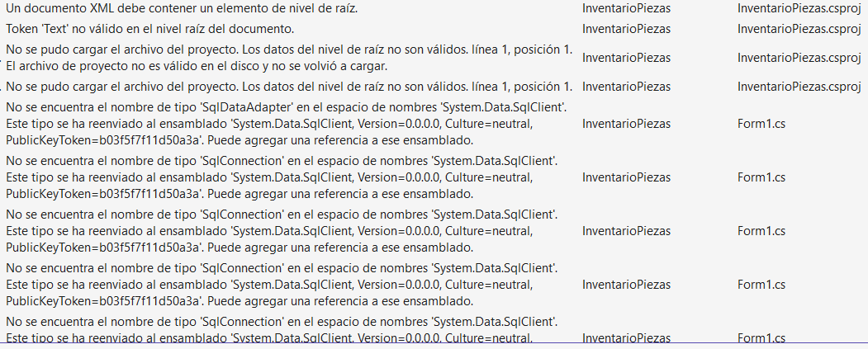Viewport: 868px width, 349px height.
Task: Click InventarioPiezas in the first SqlConnection error row
Action: coord(626,177)
